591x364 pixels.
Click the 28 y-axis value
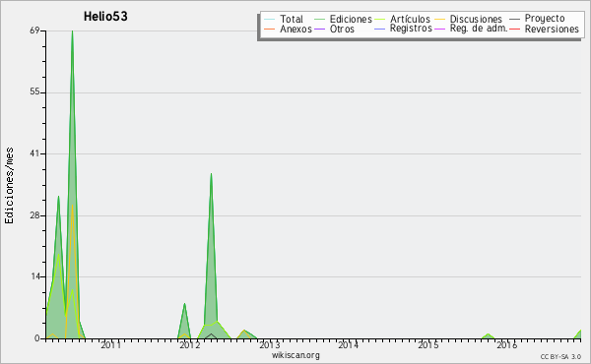pyautogui.click(x=35, y=215)
